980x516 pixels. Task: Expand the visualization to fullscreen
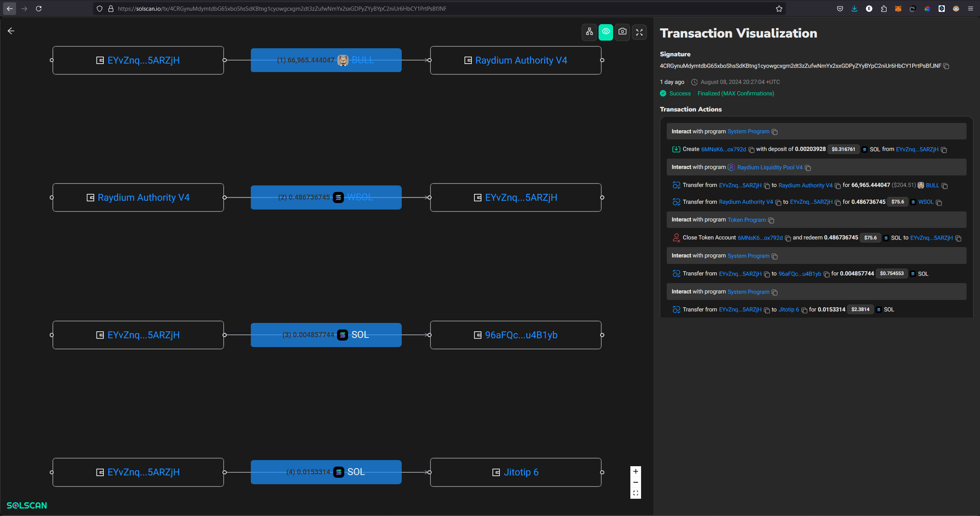click(x=639, y=32)
